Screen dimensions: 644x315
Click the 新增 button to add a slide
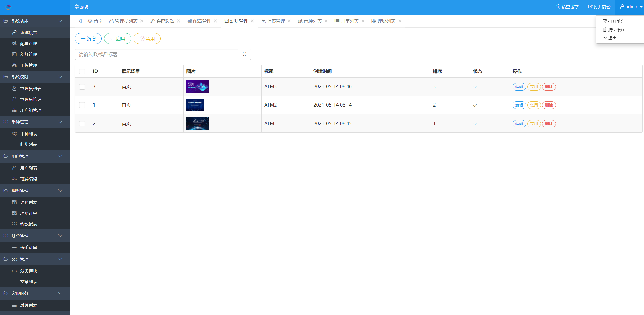point(88,38)
